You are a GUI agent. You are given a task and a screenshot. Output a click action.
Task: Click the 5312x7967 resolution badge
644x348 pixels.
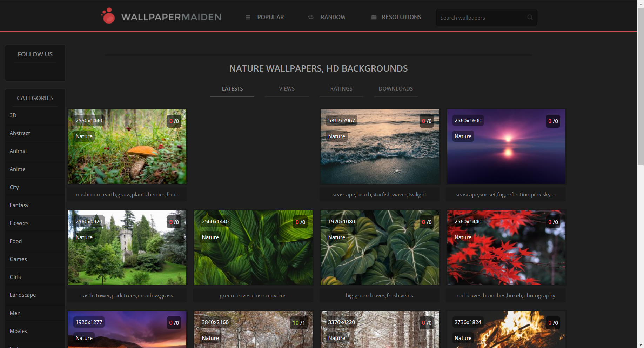click(x=341, y=120)
